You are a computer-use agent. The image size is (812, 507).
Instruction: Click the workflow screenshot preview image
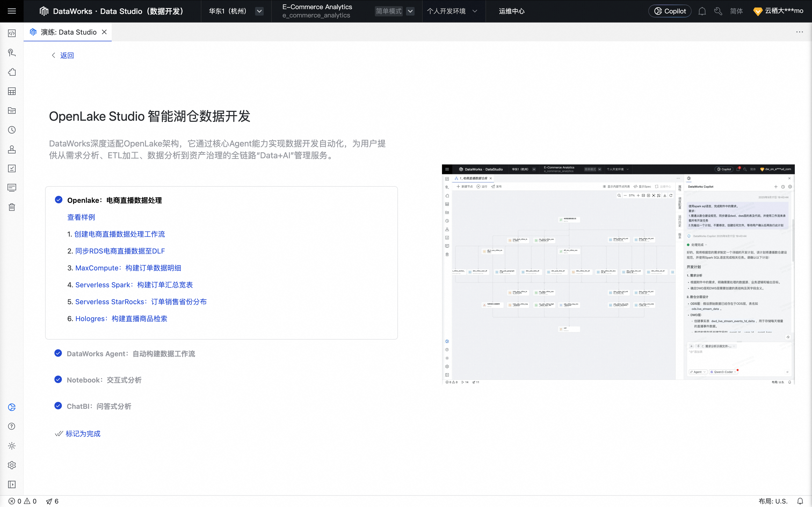(618, 274)
